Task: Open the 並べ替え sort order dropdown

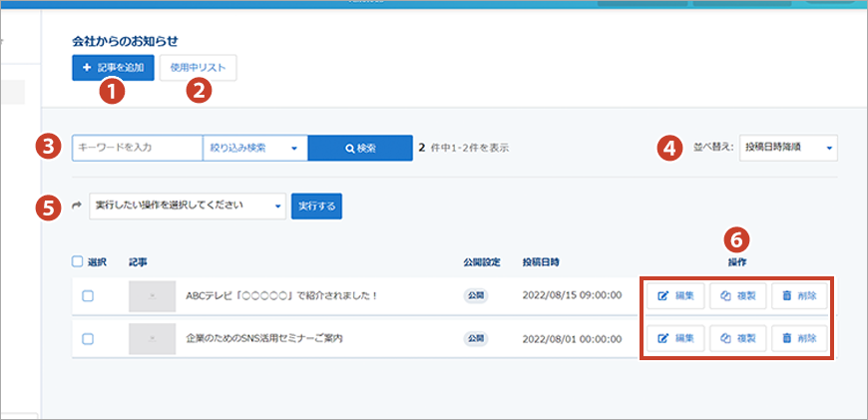Action: (x=788, y=148)
